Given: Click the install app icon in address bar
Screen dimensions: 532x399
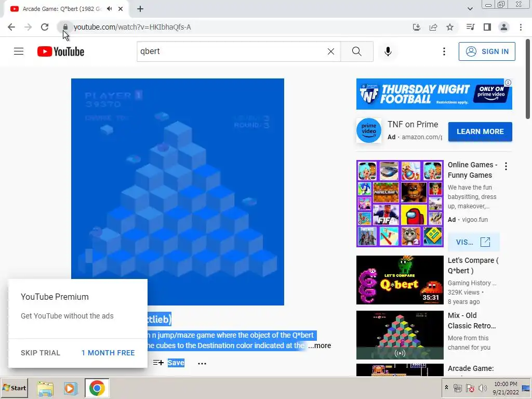Looking at the screenshot, I should coord(417,27).
